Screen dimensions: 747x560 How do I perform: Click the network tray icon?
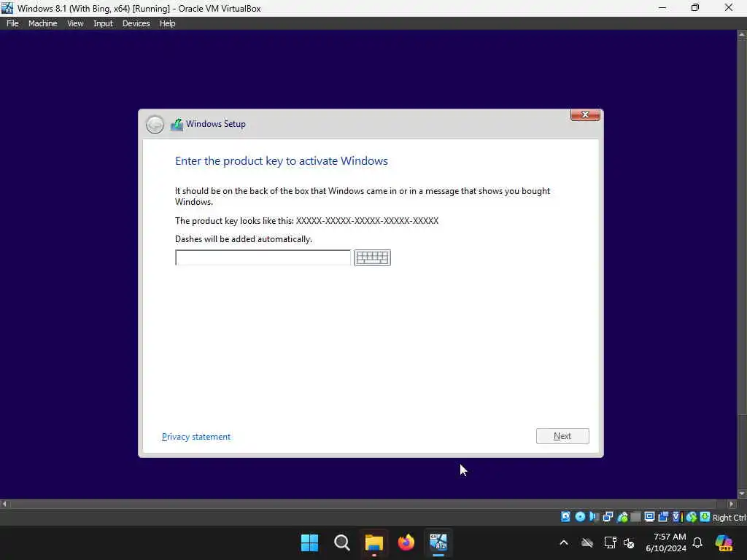click(x=611, y=542)
